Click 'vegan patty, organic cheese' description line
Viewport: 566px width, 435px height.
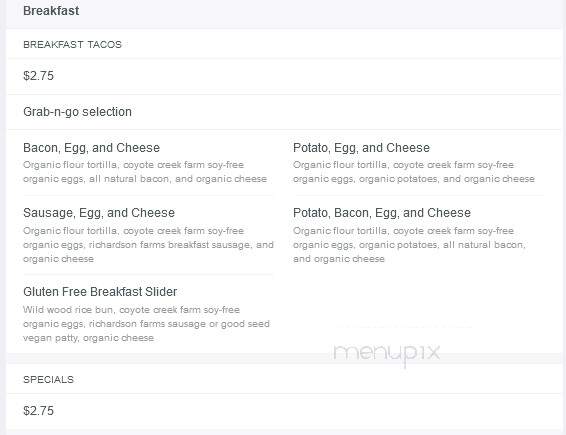tap(88, 338)
